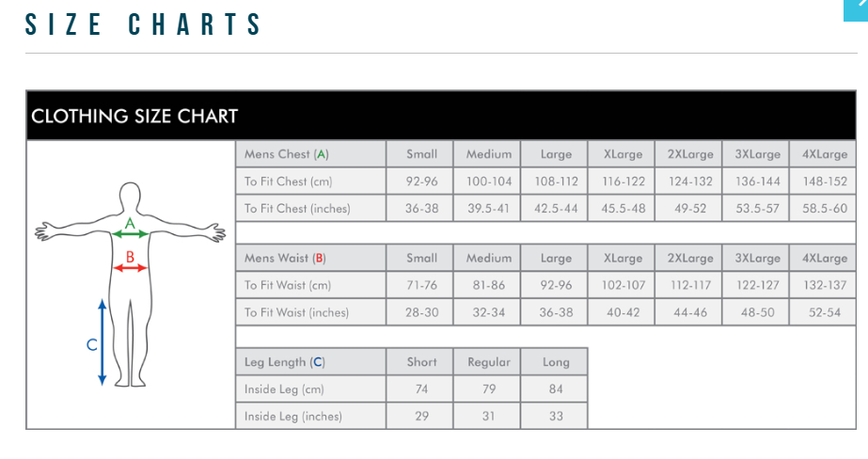Click the Size Charts page heading
This screenshot has width=868, height=459.
tap(144, 25)
